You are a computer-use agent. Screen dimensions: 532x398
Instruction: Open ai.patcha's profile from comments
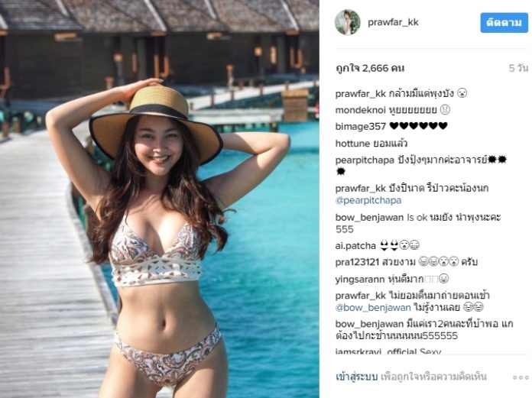(x=355, y=245)
